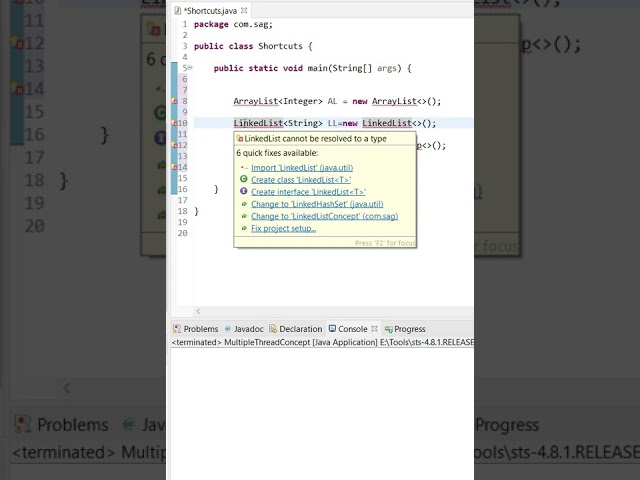The image size is (640, 480).
Task: Click inside the empty Console output area
Action: tap(322, 412)
